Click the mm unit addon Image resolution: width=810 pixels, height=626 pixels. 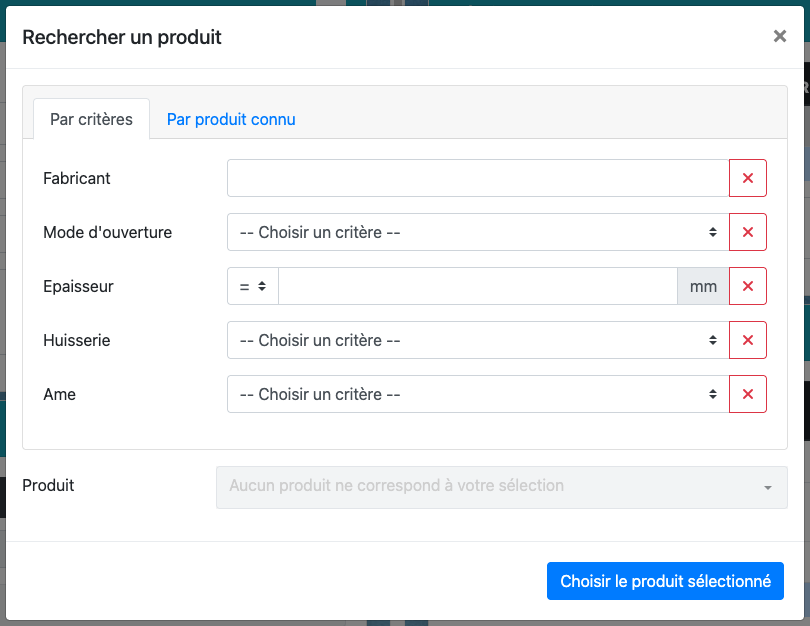click(703, 286)
